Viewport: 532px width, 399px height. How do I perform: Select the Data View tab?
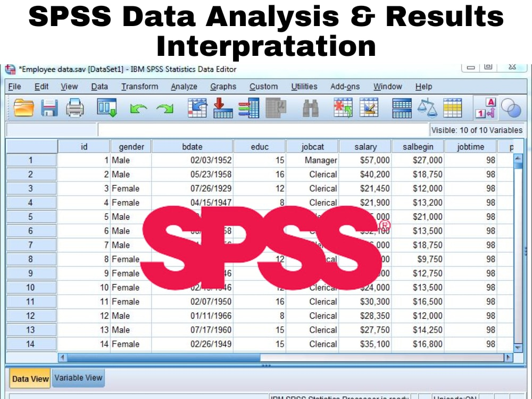pyautogui.click(x=30, y=379)
